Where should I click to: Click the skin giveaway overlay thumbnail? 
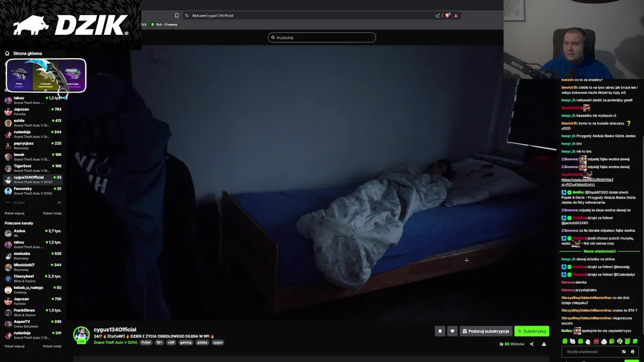click(x=46, y=76)
